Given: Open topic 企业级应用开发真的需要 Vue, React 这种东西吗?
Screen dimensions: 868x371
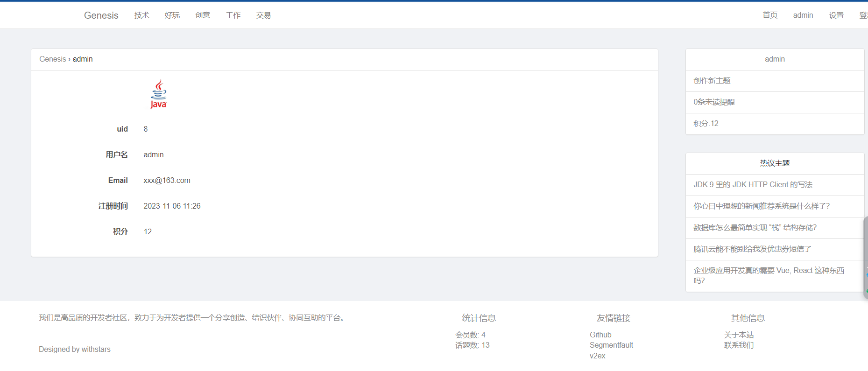Looking at the screenshot, I should 769,276.
